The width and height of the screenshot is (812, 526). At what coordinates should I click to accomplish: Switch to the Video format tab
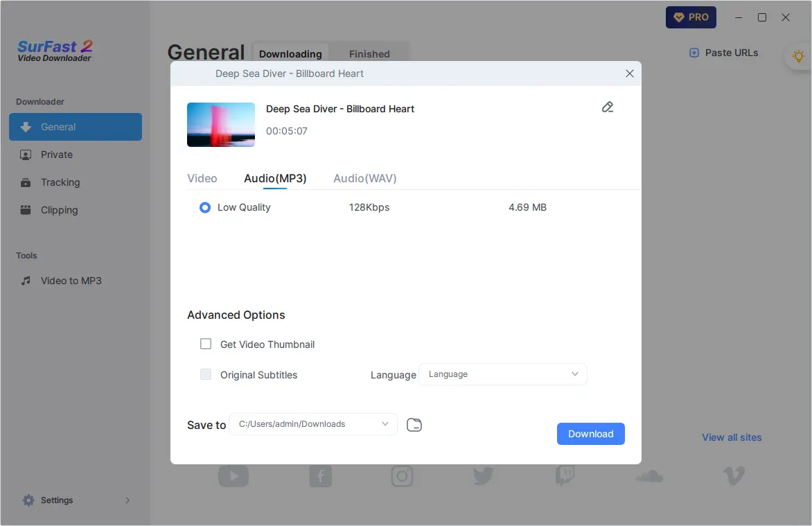coord(202,178)
